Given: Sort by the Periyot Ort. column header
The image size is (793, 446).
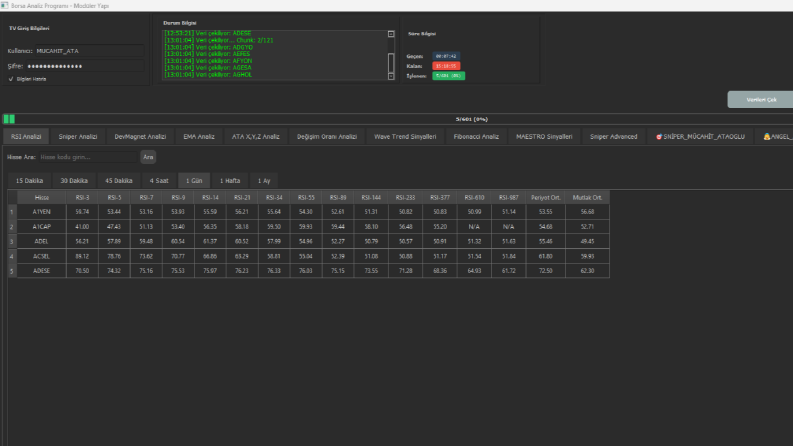Looking at the screenshot, I should coord(546,198).
